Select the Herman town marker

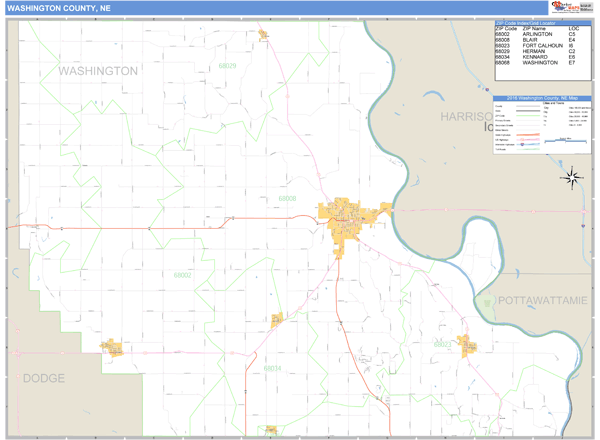point(264,35)
